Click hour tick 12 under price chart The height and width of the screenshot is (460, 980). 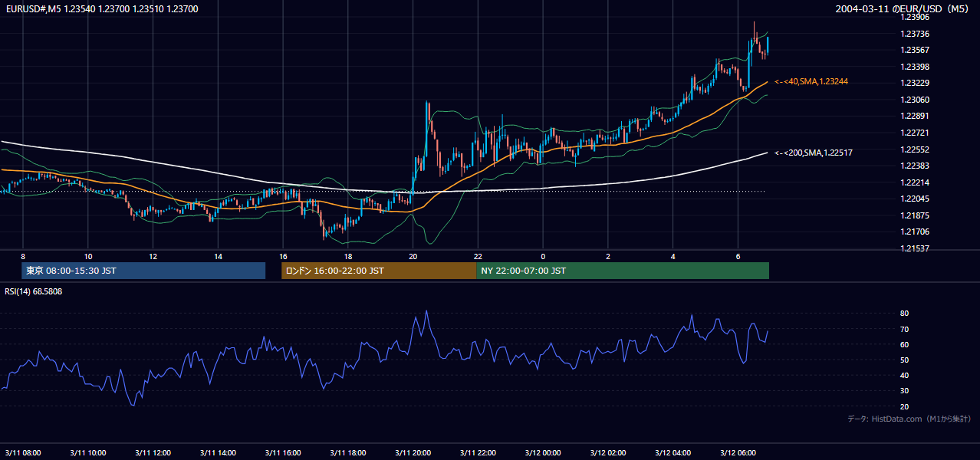pyautogui.click(x=153, y=256)
